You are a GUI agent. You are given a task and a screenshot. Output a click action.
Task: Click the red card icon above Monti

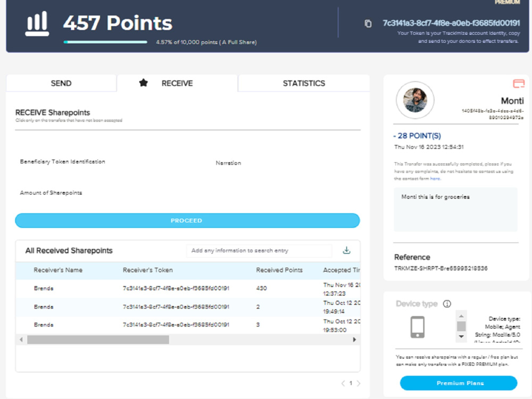518,84
